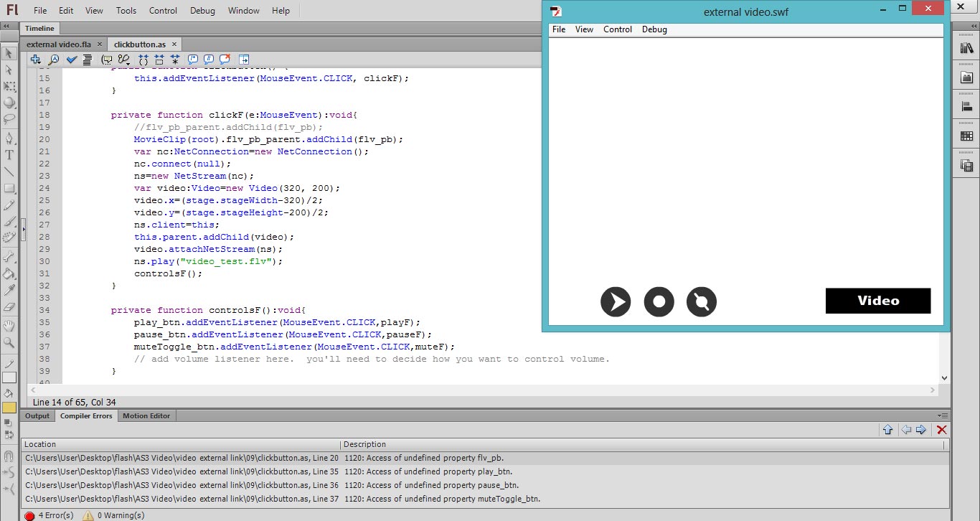Click the Show/Hide Toolbox icon

(244, 60)
